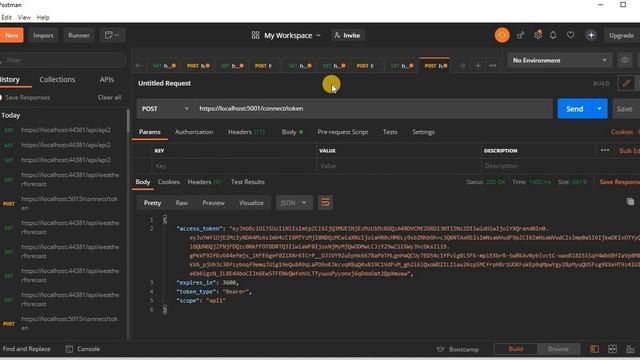Select the Visualize response view
The image size is (640, 360).
pos(251,203)
